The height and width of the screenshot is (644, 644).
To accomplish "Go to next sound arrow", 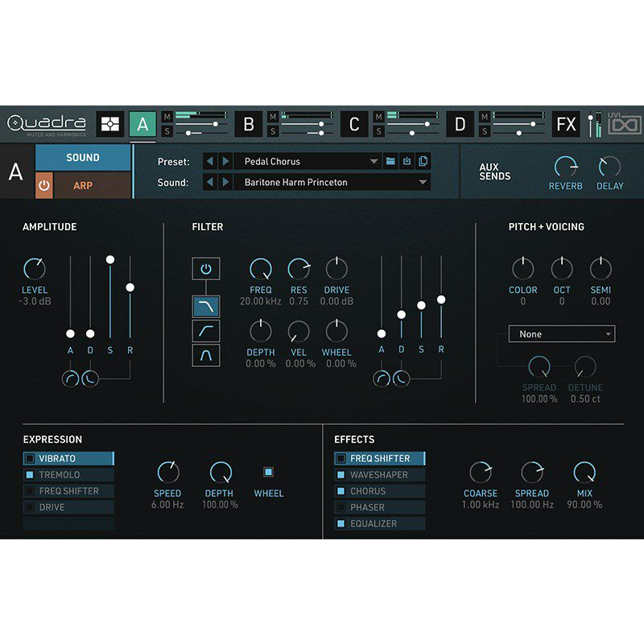I will click(x=225, y=182).
